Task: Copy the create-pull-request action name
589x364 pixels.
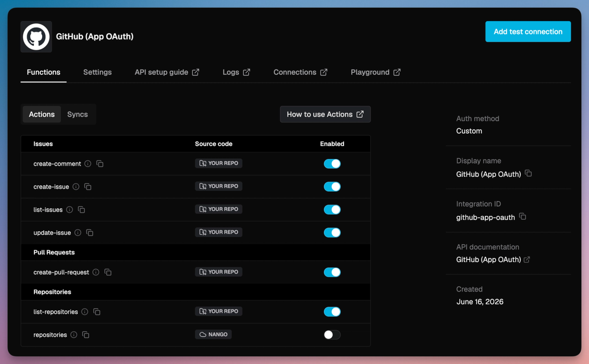Action: click(x=108, y=272)
